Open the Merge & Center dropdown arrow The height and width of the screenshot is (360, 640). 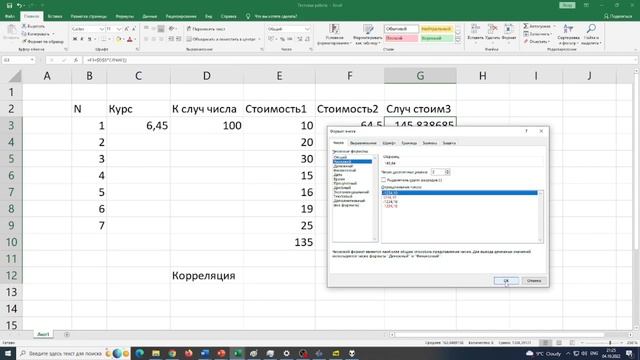coord(259,39)
